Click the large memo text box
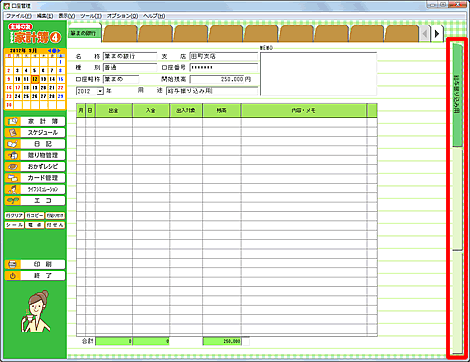Viewport: 470px width, 362px height. pos(318,73)
